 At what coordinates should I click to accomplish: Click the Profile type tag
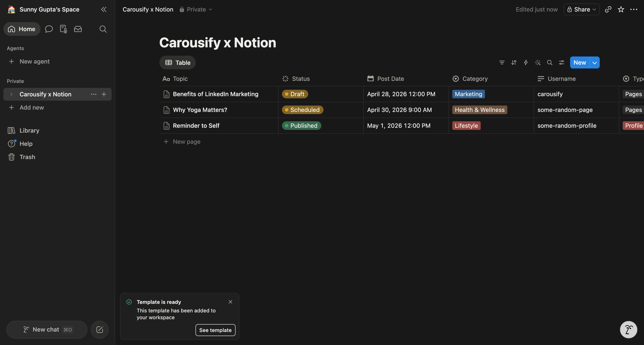tap(633, 126)
